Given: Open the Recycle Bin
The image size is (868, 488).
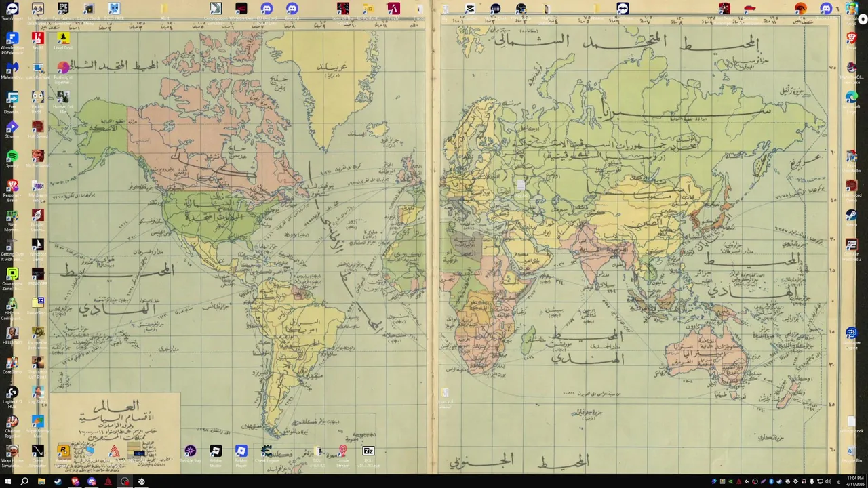Looking at the screenshot, I should click(852, 451).
